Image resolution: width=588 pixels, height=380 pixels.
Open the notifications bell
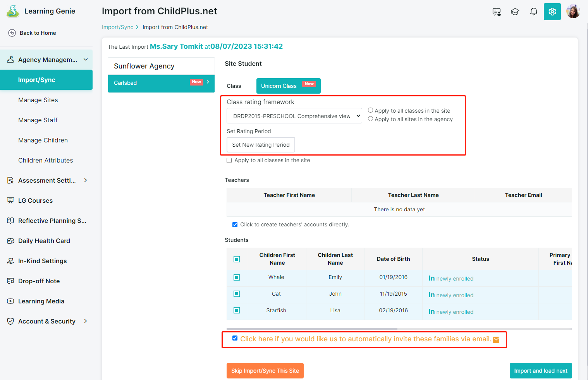(534, 12)
